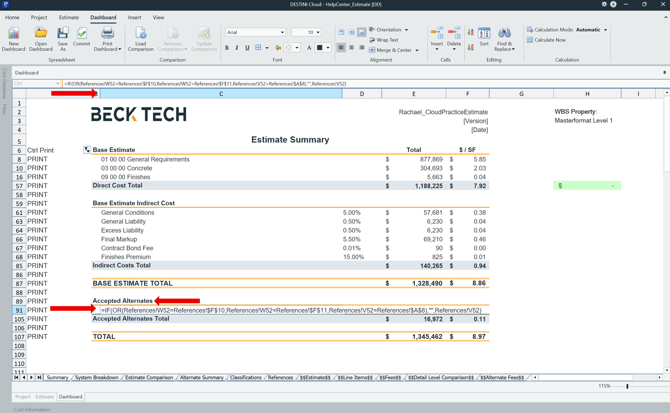Open the Alternate Summary sheet tab
The width and height of the screenshot is (670, 413).
pos(201,378)
